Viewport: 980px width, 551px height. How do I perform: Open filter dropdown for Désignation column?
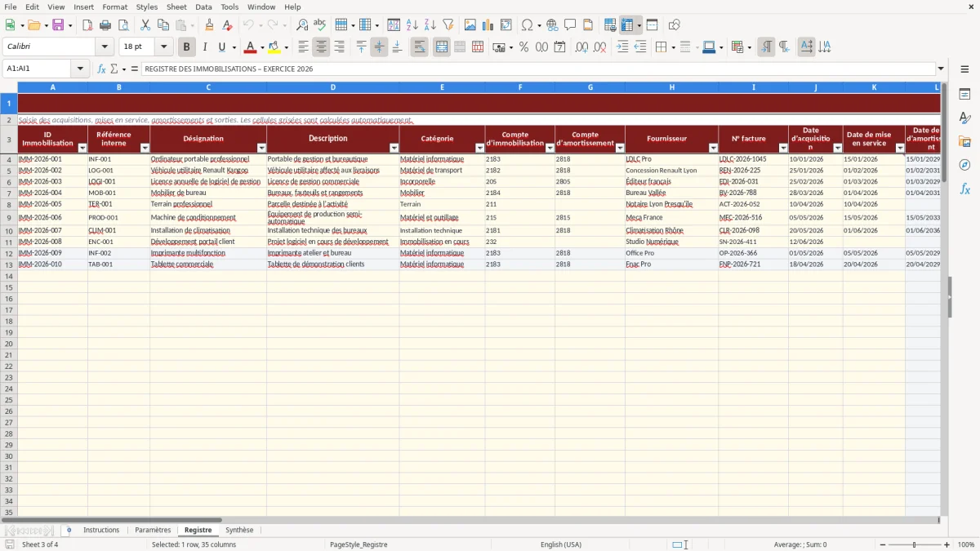(261, 148)
